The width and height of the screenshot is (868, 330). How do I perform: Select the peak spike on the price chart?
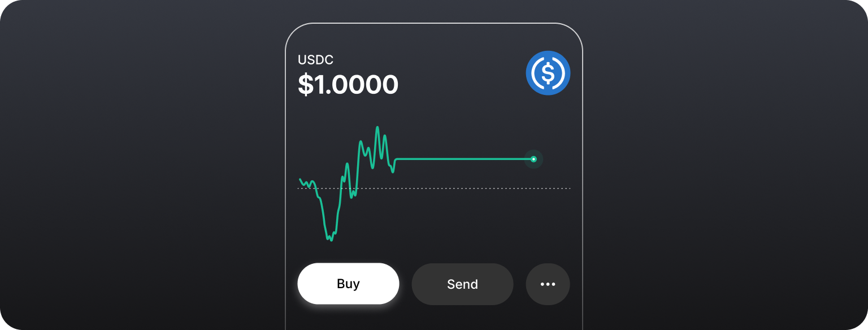(377, 127)
